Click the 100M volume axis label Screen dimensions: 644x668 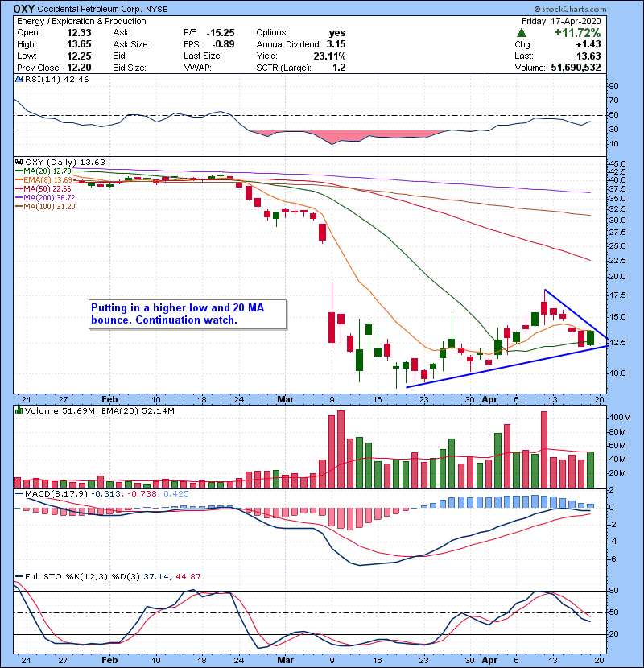pyautogui.click(x=618, y=418)
